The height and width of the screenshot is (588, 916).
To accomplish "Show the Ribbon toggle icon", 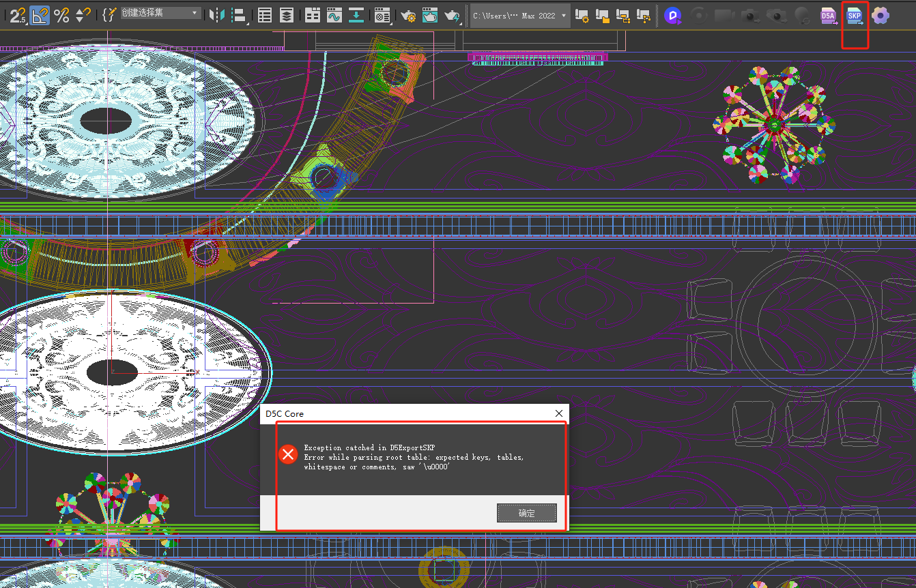I will [x=313, y=14].
